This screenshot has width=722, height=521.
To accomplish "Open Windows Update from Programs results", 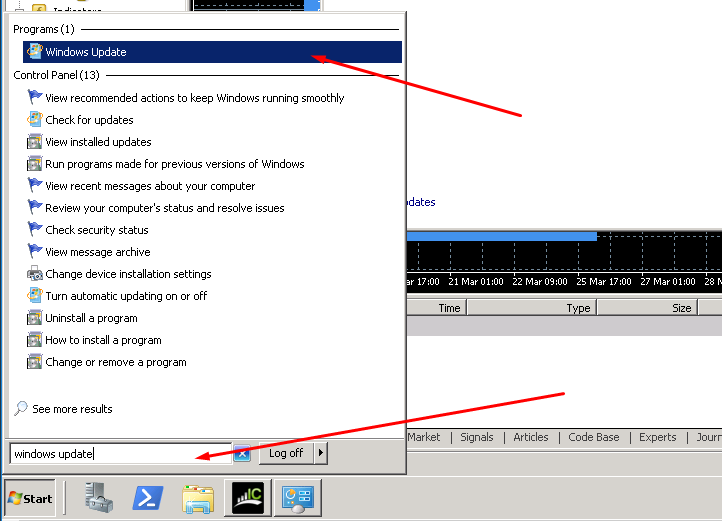I will point(212,52).
